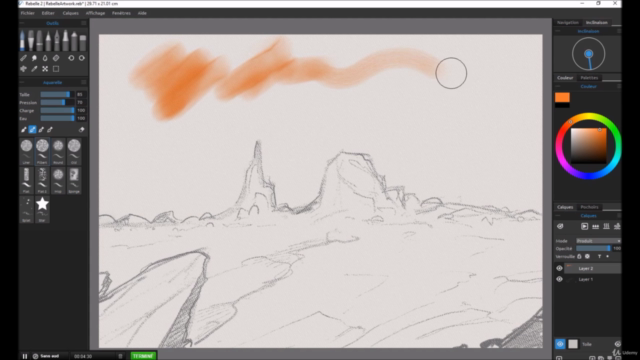Screen dimensions: 640x360
Task: Choose the water drop tool
Action: pyautogui.click(x=45, y=58)
